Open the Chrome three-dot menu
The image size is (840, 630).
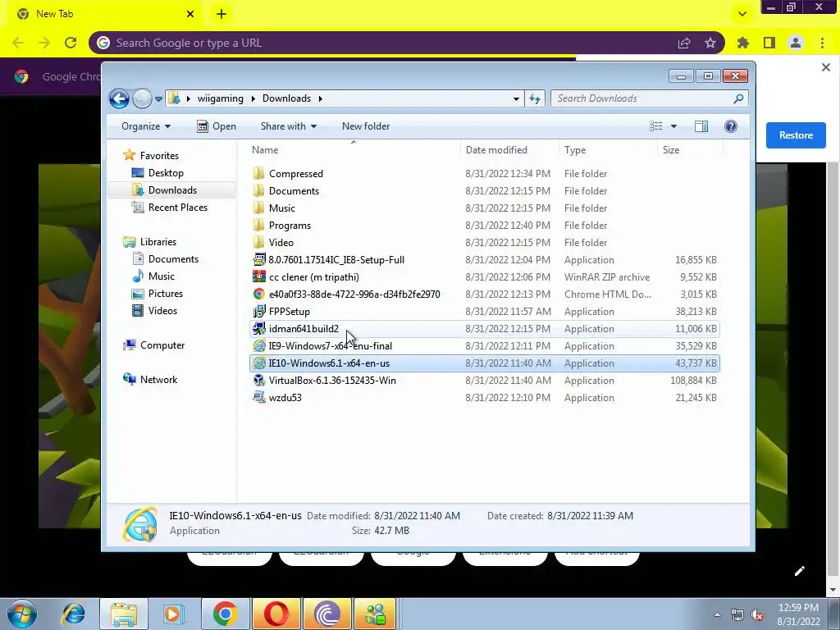[x=822, y=43]
